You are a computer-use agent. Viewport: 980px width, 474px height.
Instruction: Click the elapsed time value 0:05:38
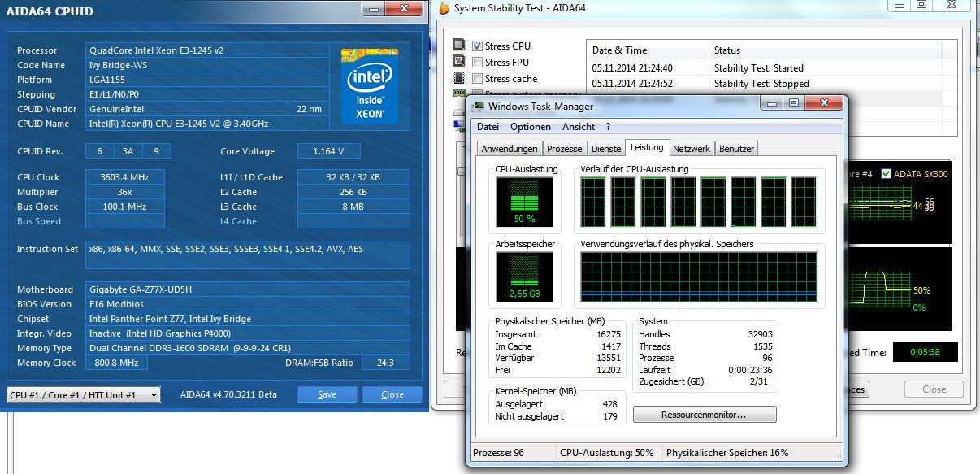coord(925,352)
